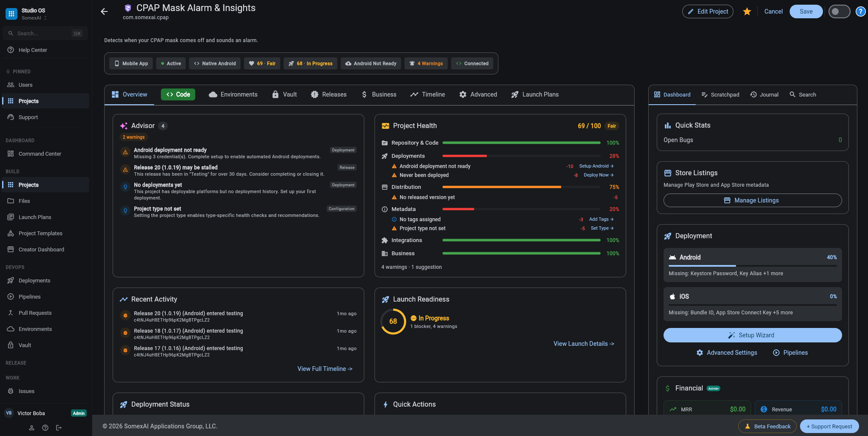Flip the theme toggle switch near Save

(839, 11)
